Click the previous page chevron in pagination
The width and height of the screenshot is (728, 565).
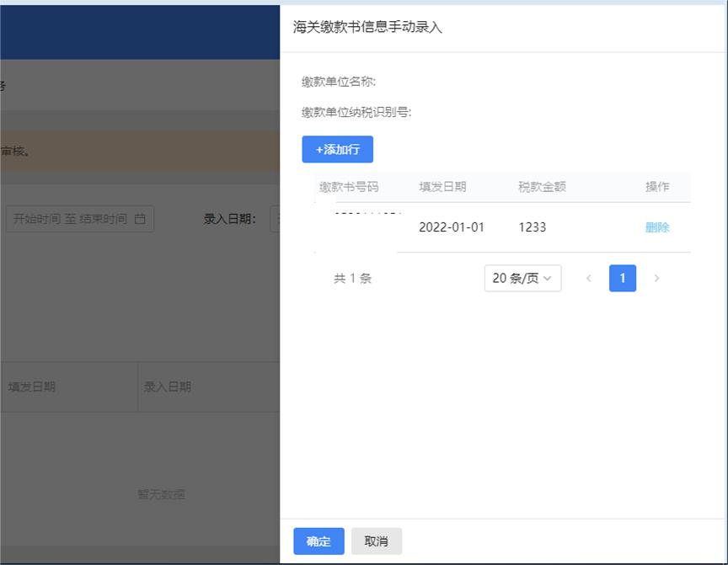(589, 278)
